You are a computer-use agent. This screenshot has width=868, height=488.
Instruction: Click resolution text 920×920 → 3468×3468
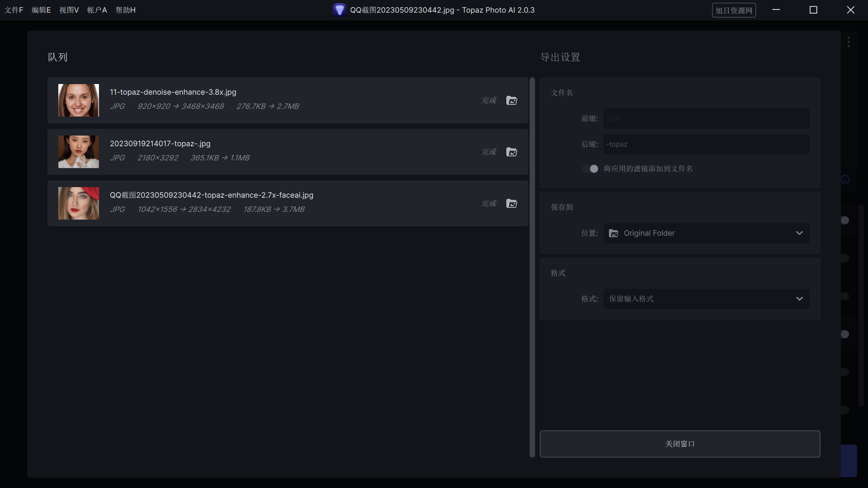180,106
